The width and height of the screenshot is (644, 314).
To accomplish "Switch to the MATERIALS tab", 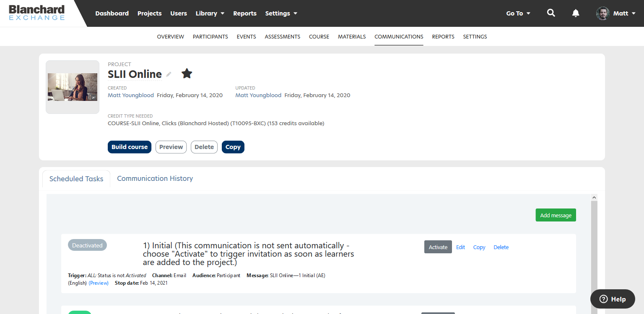I will point(352,37).
